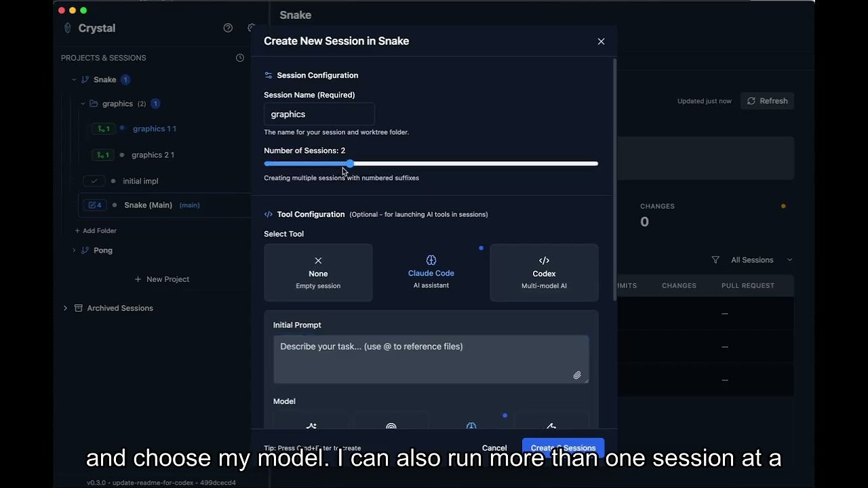
Task: Expand the Archived Sessions section
Action: [x=65, y=308]
